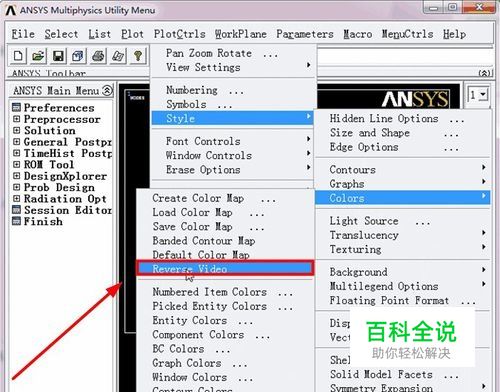Open the MenuCtrls menu
This screenshot has height=392, width=500.
(407, 34)
